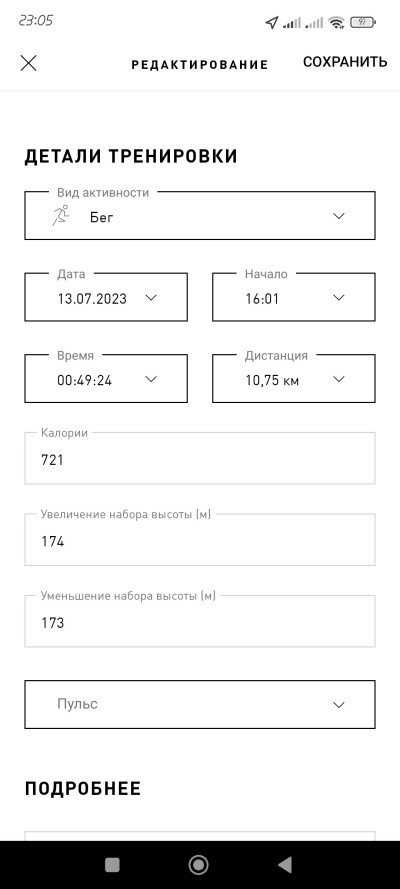Tap the Бег activity type text

(x=101, y=217)
